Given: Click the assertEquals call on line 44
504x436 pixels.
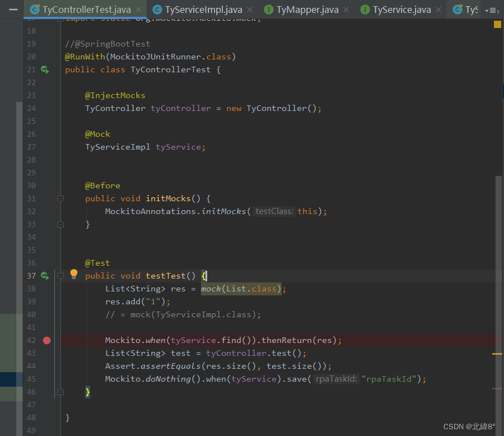Looking at the screenshot, I should point(171,366).
